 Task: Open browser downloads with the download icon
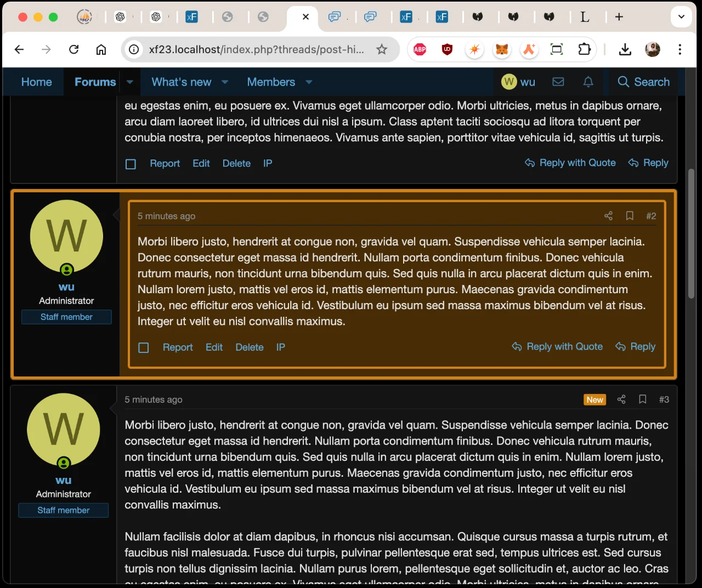[625, 49]
